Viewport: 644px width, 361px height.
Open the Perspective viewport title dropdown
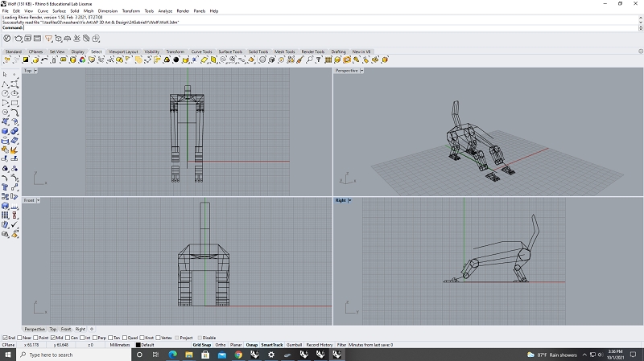click(349, 71)
